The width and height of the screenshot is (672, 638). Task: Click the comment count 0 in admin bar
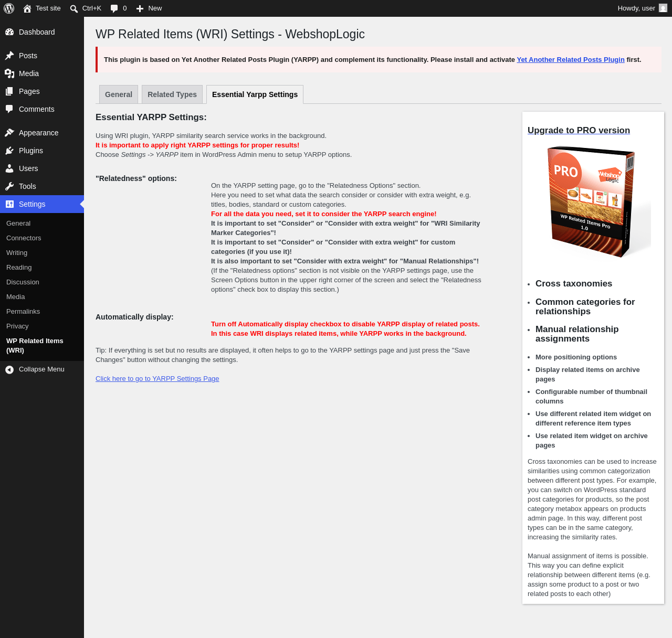pos(125,8)
